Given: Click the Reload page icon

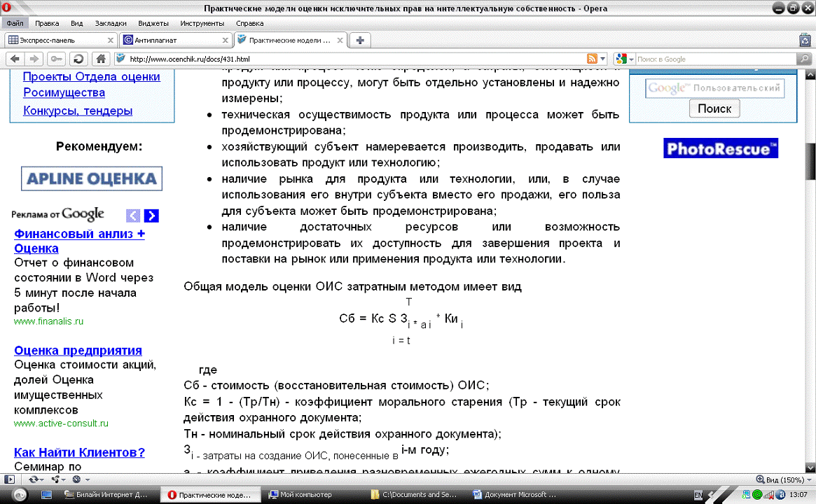Looking at the screenshot, I should (x=79, y=59).
